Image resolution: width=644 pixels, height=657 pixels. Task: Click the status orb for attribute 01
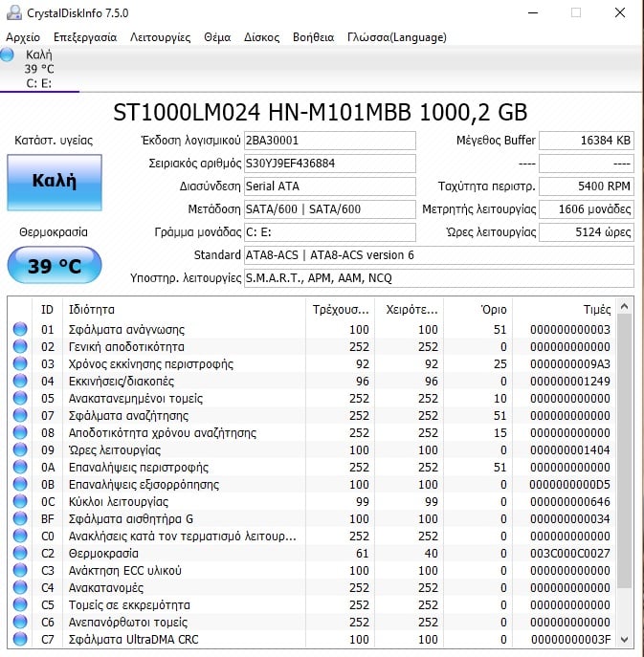[20, 329]
